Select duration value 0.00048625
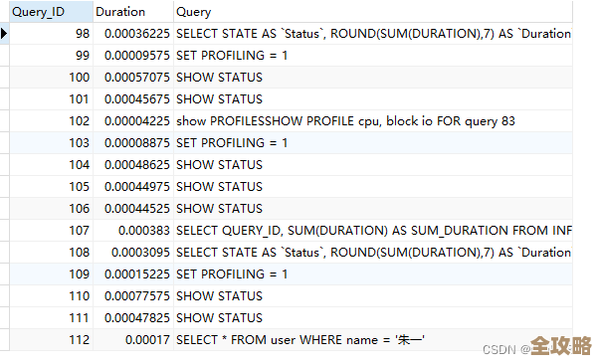Image resolution: width=597 pixels, height=364 pixels. [137, 165]
